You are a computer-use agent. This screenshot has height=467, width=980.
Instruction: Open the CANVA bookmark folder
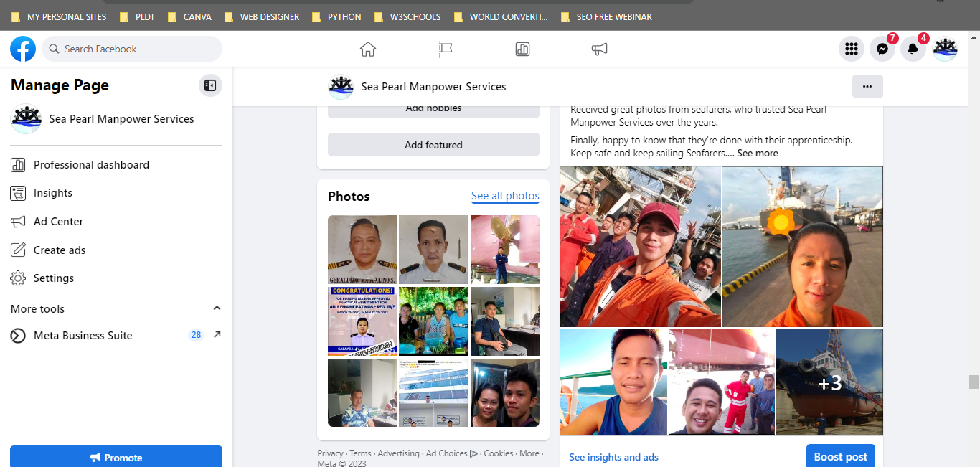pyautogui.click(x=189, y=16)
